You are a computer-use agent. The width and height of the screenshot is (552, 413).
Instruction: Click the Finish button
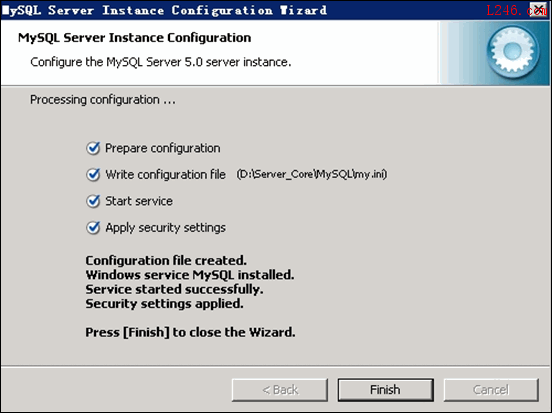(x=385, y=390)
